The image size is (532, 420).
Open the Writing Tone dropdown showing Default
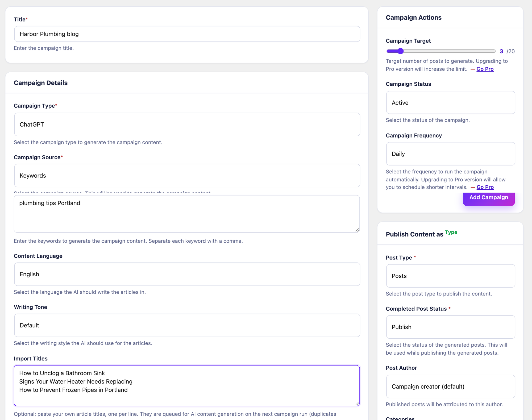point(187,325)
